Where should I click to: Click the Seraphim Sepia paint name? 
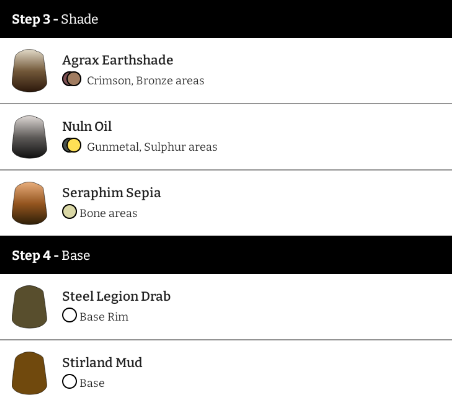112,193
